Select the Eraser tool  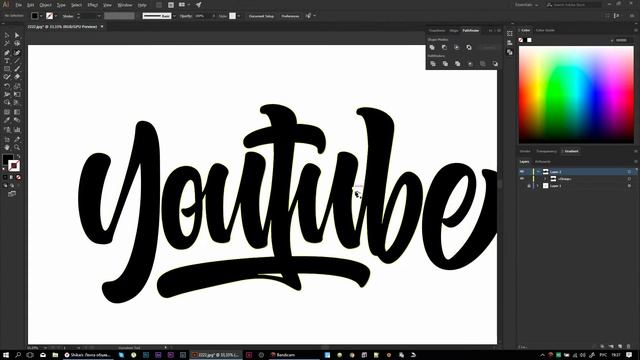[x=17, y=77]
